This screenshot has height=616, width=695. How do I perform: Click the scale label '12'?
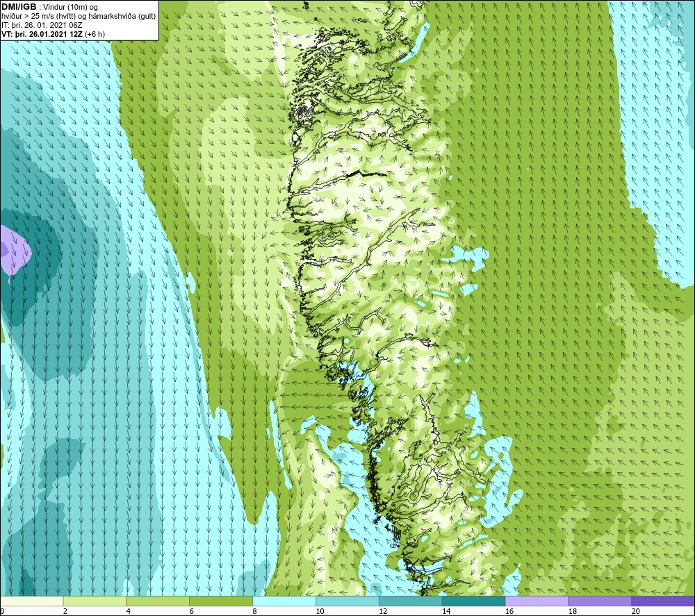pos(383,611)
